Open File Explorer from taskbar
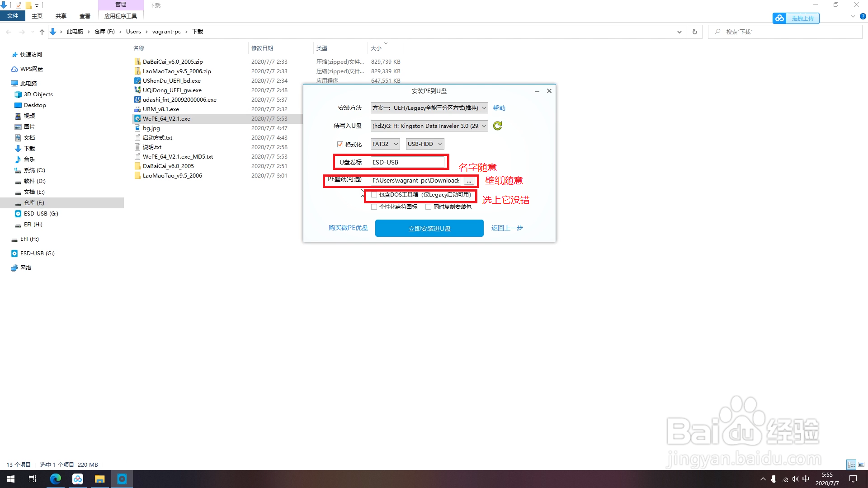This screenshot has height=488, width=868. click(99, 479)
